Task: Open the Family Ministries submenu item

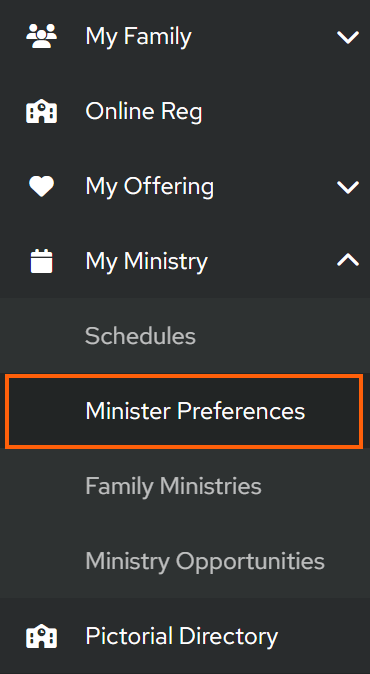Action: (x=173, y=486)
